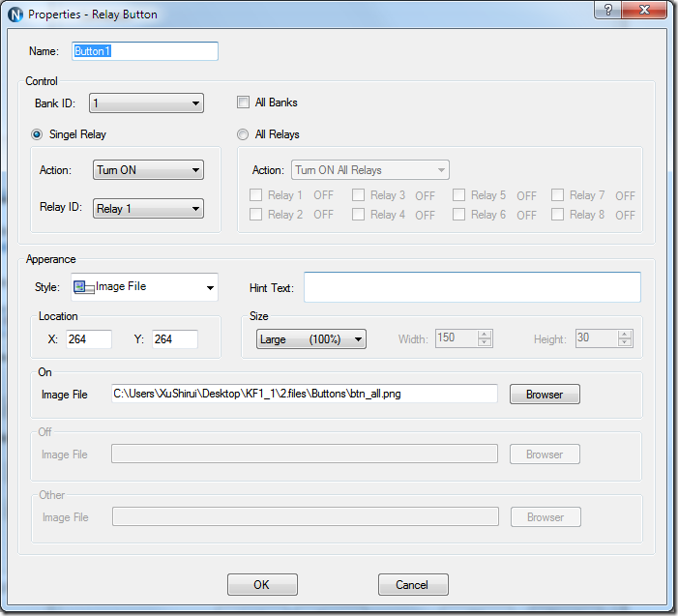Screen dimensions: 678x616
Task: Check the Relay 3 checkbox
Action: (358, 195)
